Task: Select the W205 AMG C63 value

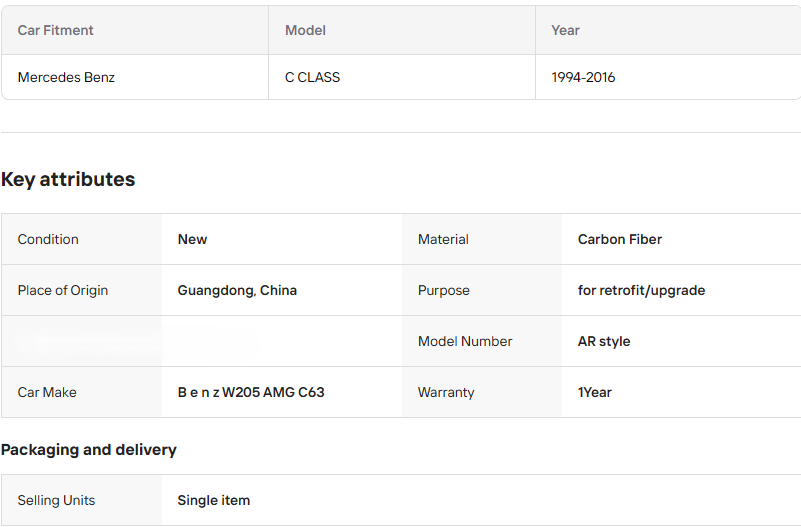Action: [251, 392]
